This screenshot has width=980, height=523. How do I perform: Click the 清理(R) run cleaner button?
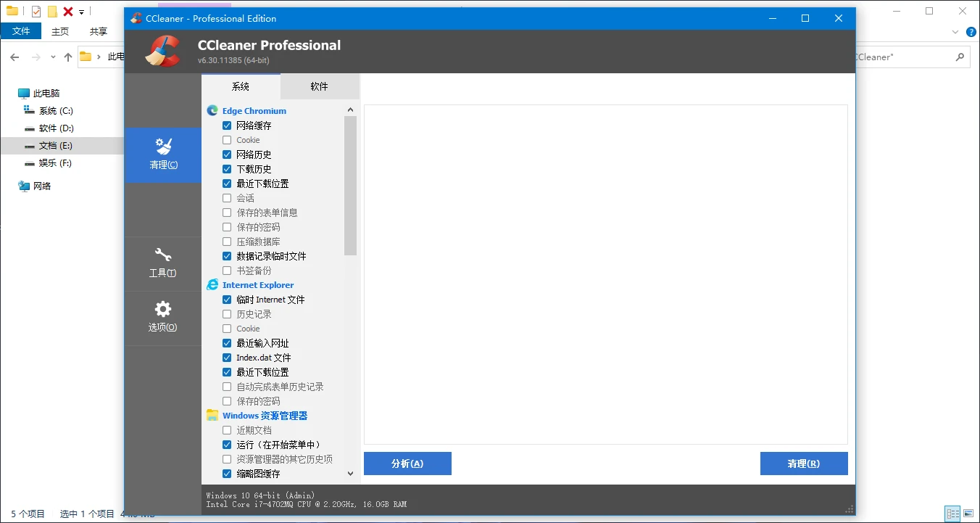[x=804, y=464]
